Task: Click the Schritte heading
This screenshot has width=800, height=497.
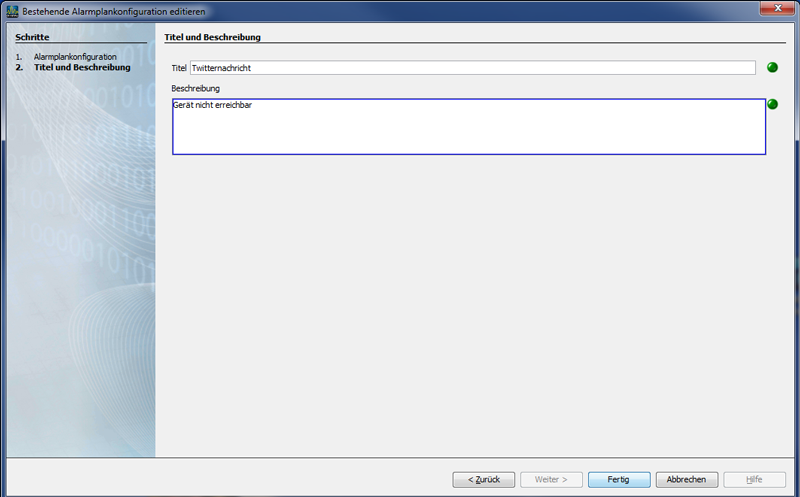Action: pyautogui.click(x=32, y=37)
